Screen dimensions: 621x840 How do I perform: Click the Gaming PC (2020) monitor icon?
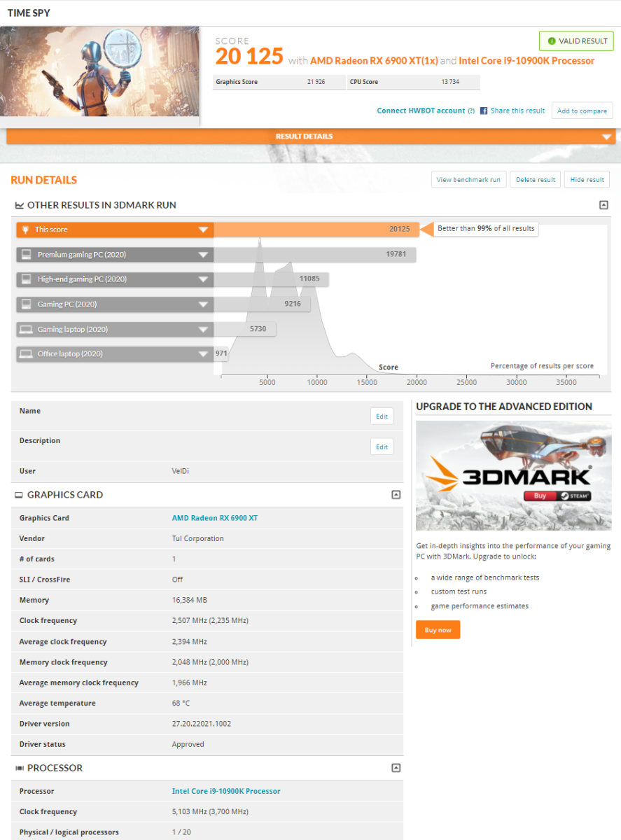tap(26, 304)
